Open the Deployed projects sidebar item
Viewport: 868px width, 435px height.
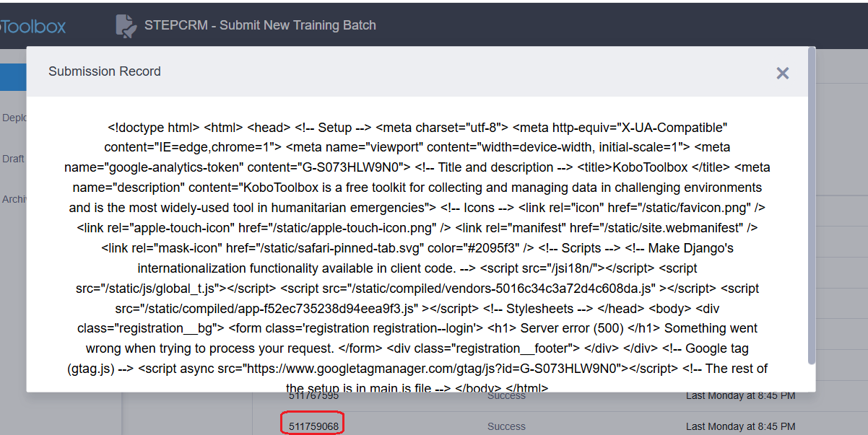point(13,118)
